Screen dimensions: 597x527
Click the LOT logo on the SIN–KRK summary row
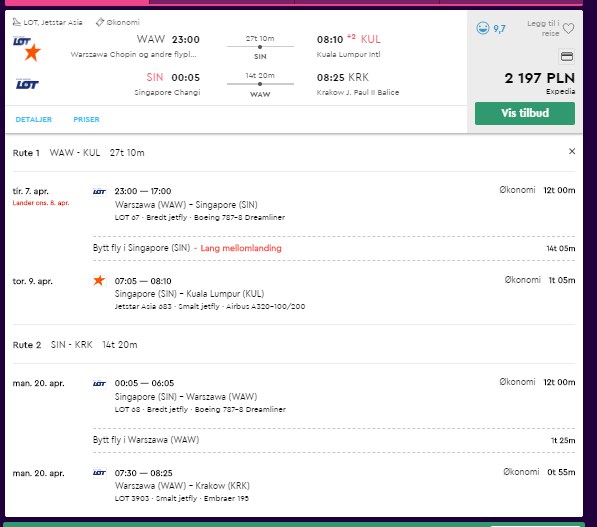(x=27, y=84)
